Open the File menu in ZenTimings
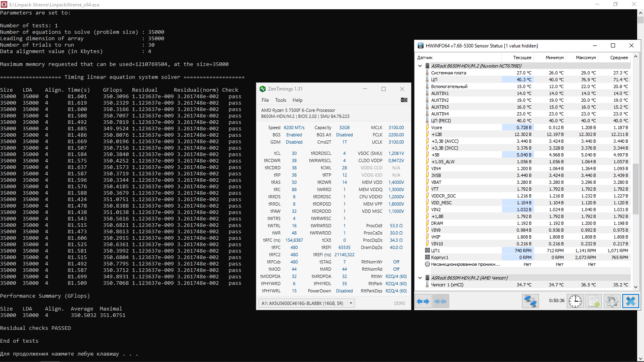Image resolution: width=644 pixels, height=362 pixels. (x=265, y=100)
